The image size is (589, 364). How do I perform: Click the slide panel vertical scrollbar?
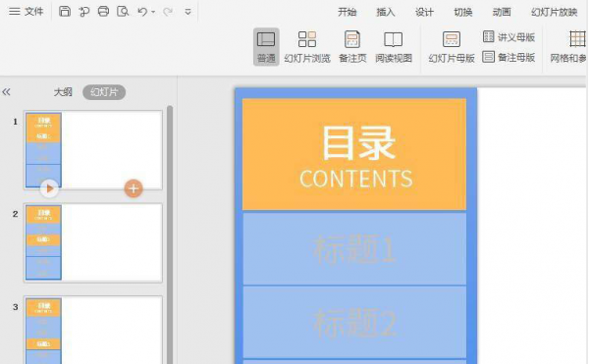(x=170, y=234)
